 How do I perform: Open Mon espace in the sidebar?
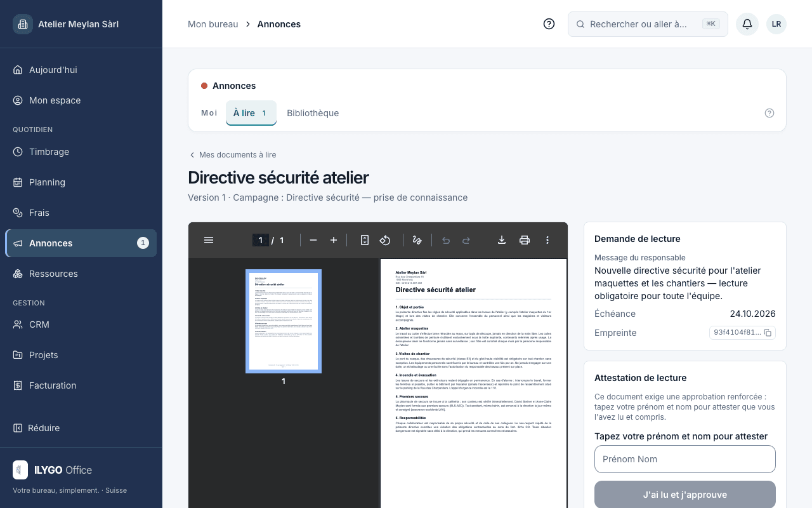(x=81, y=100)
